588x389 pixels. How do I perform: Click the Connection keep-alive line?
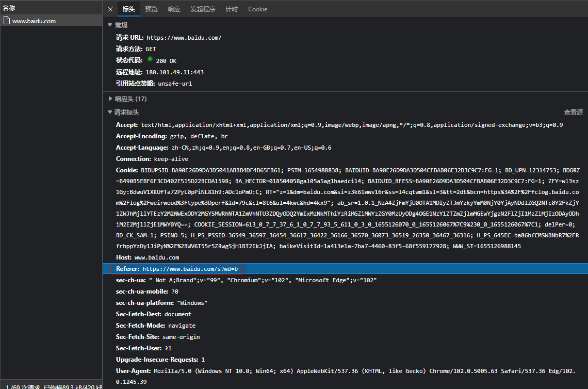(x=152, y=159)
